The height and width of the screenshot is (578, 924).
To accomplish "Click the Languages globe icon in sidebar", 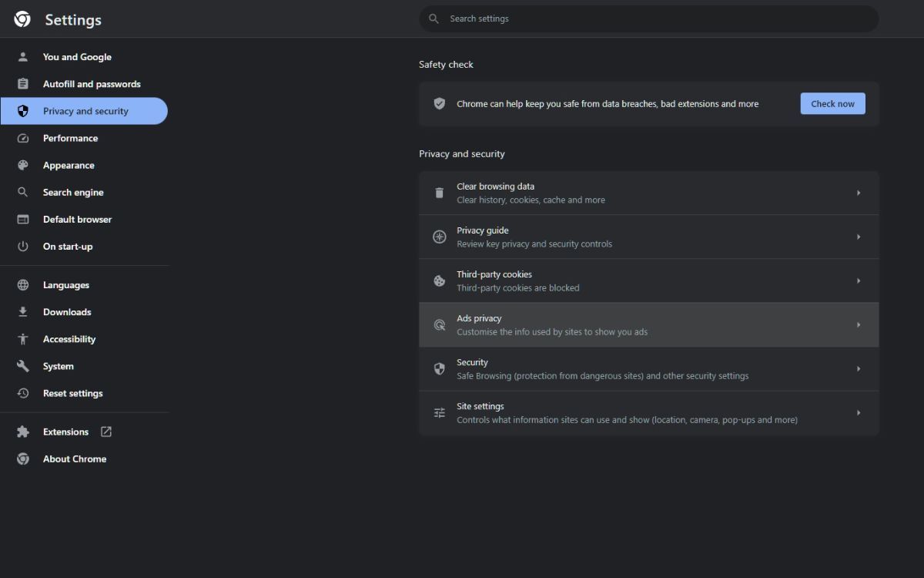I will coord(22,284).
